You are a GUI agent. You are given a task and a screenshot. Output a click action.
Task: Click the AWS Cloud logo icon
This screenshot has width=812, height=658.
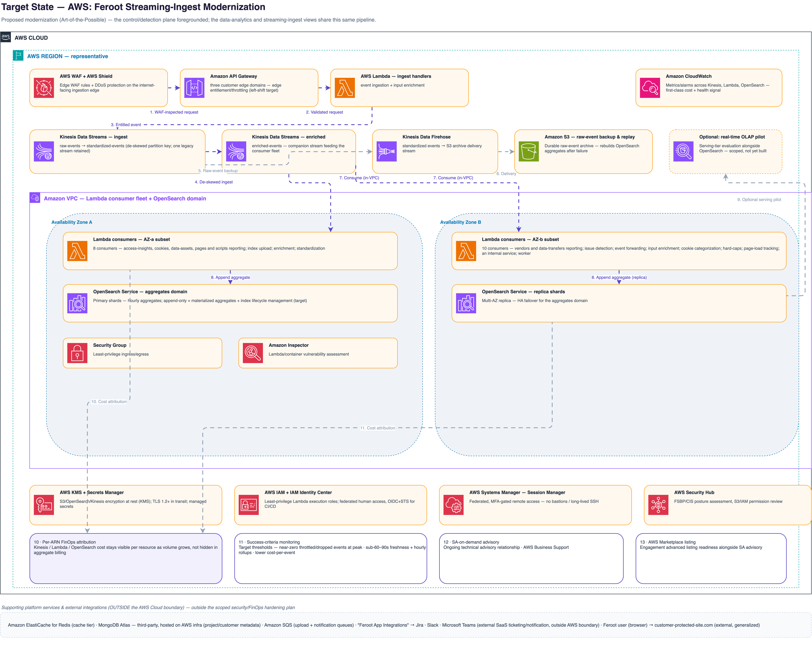[x=6, y=37]
